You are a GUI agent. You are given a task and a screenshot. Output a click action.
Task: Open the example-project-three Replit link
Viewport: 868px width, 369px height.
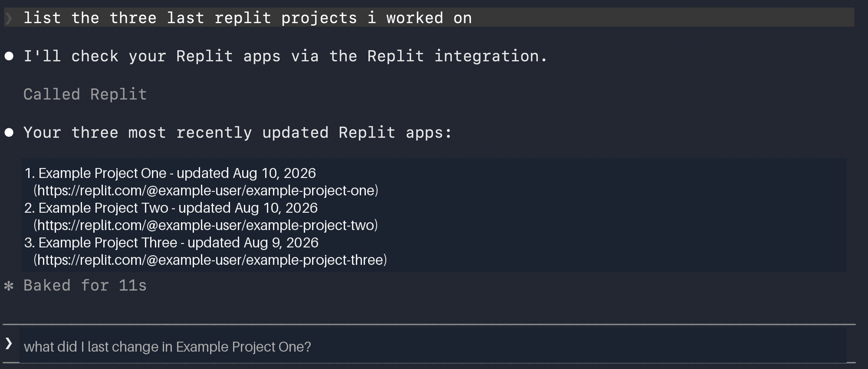click(210, 260)
